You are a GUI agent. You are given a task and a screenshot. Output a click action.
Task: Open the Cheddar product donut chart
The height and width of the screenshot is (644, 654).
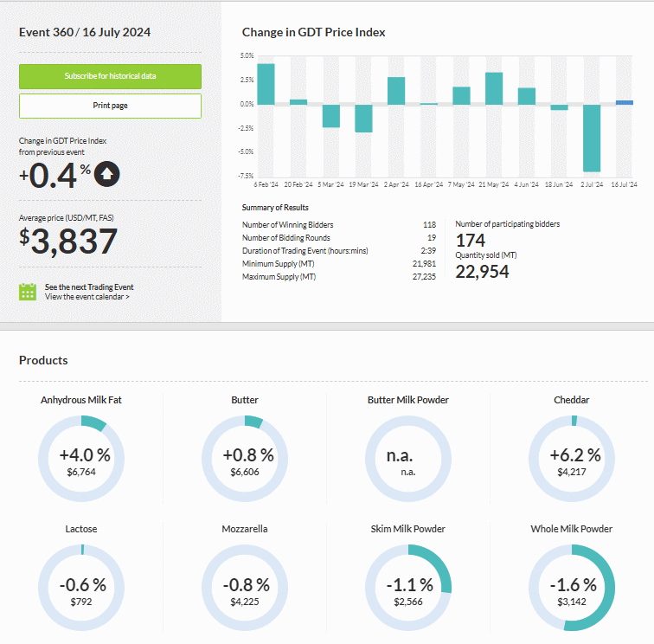pyautogui.click(x=572, y=459)
